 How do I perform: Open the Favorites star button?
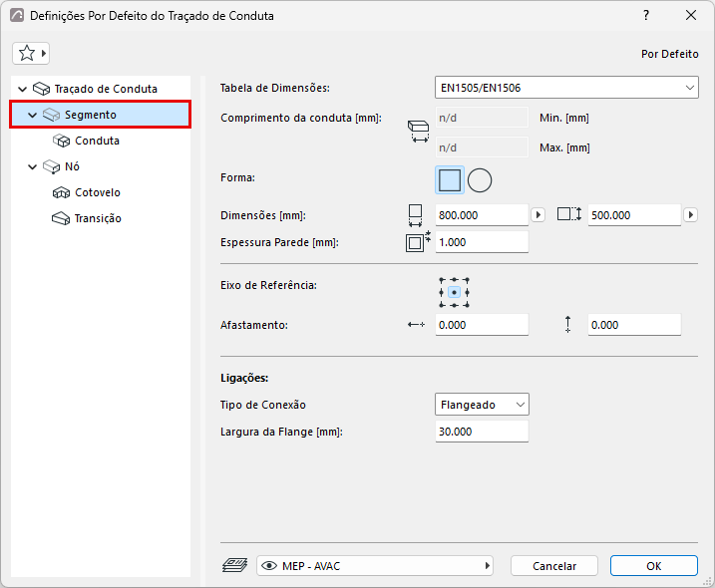pos(27,54)
